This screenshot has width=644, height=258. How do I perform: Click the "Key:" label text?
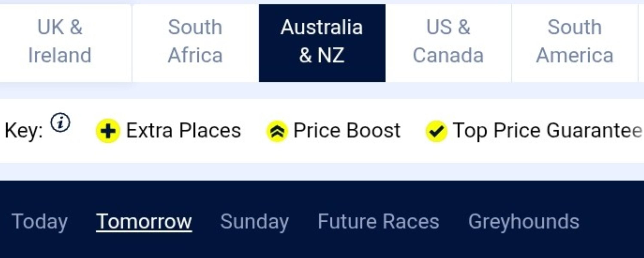24,131
